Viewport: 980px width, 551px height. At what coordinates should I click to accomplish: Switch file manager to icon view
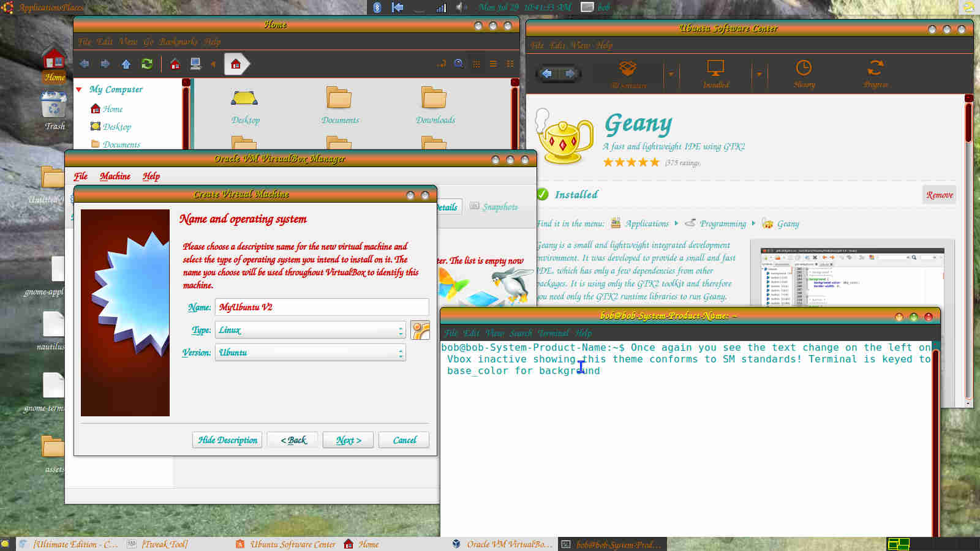coord(477,64)
